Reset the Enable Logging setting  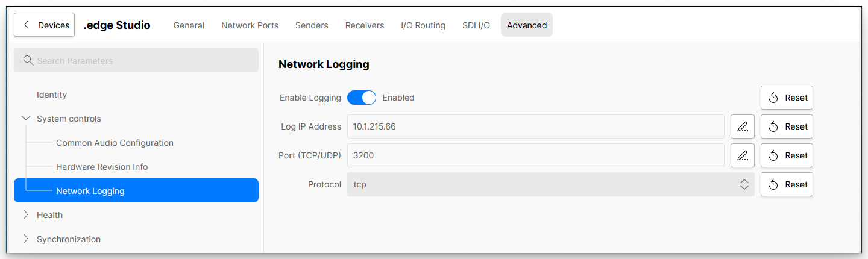(x=787, y=98)
